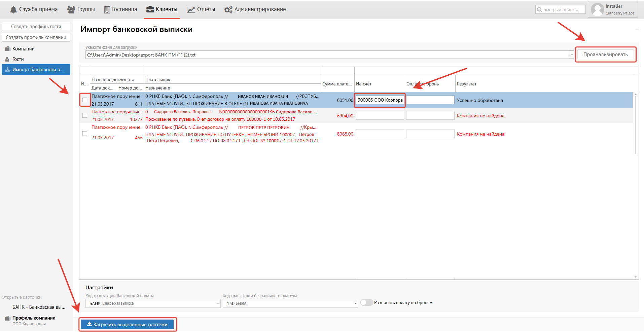Select Импорт банковской выписки in sidebar
The width and height of the screenshot is (644, 332).
pyautogui.click(x=36, y=70)
